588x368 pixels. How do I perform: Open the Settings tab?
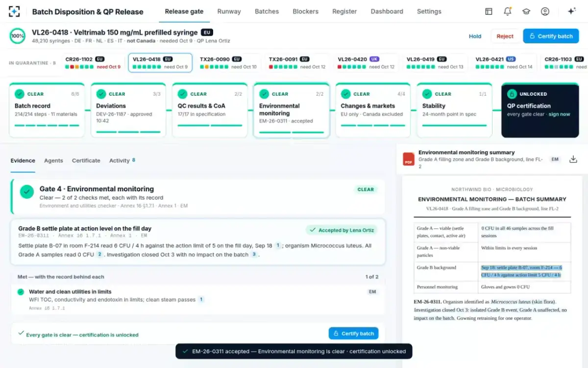coord(429,11)
